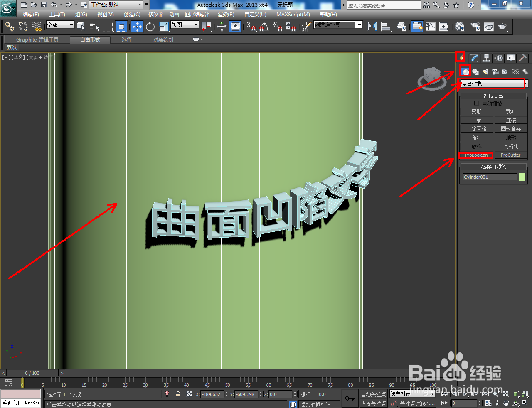Click the 自动关键点 auto key button
Viewport: 532px width, 408px height.
point(373,394)
